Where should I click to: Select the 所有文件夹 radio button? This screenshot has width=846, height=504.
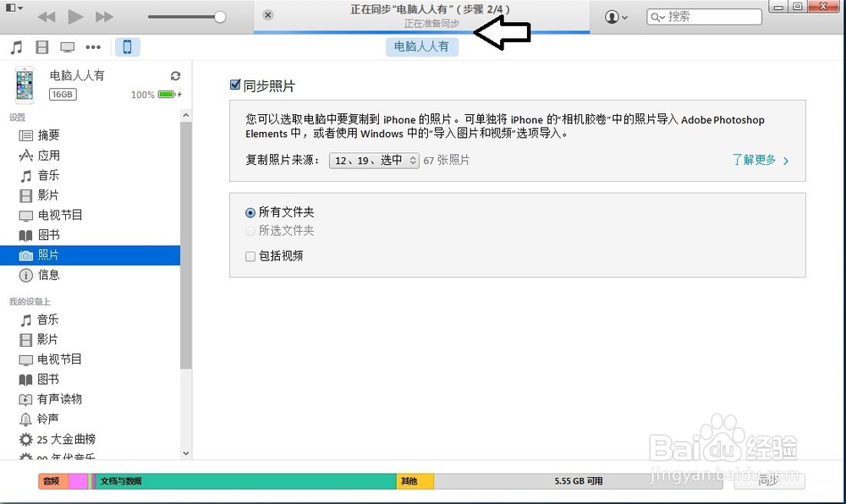(x=250, y=212)
